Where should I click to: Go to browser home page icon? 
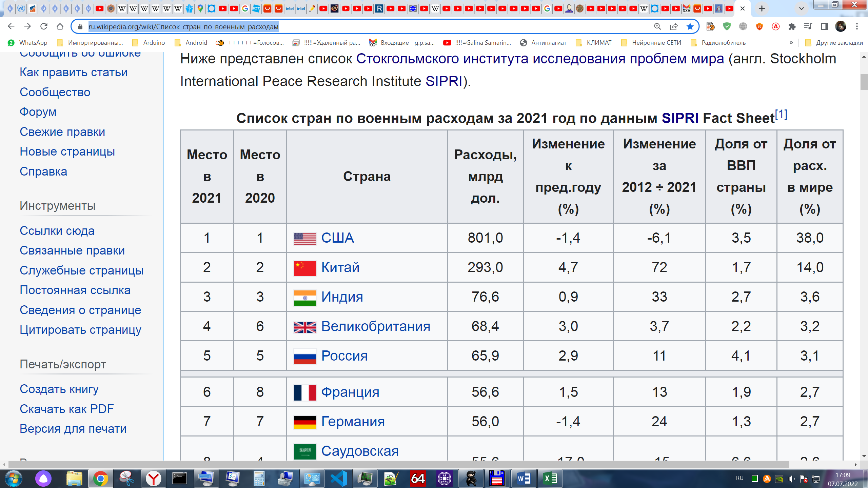[x=60, y=26]
